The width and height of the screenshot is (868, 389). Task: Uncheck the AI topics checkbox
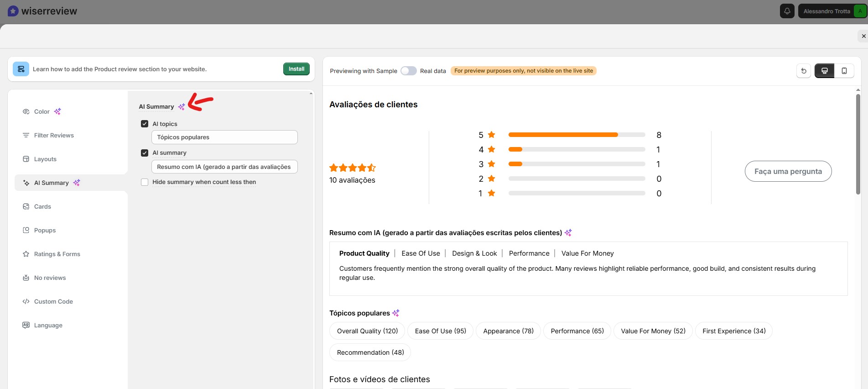pos(145,124)
